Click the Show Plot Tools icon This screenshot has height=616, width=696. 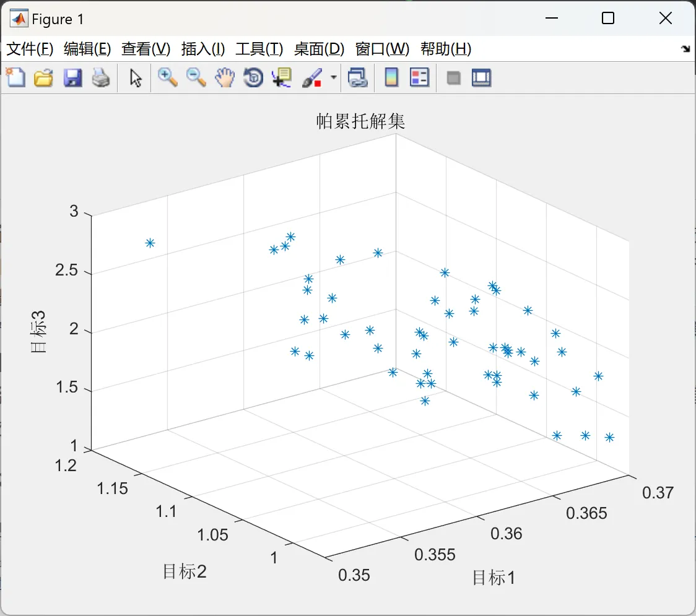[x=481, y=77]
